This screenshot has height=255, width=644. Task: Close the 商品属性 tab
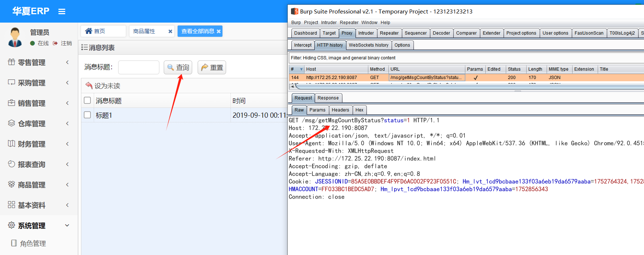pos(170,32)
